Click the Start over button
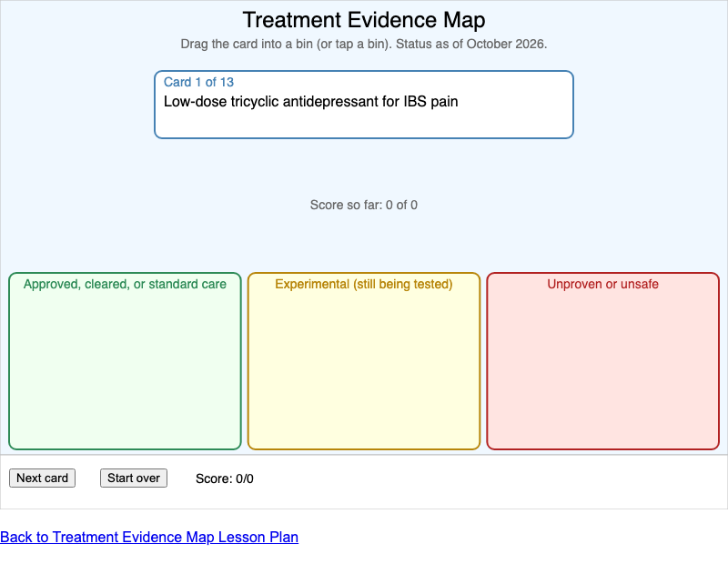Viewport: 728px width, 564px height. click(x=134, y=478)
